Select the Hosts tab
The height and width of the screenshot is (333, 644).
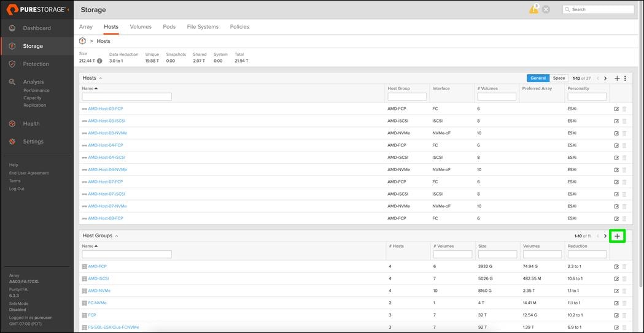(x=111, y=26)
